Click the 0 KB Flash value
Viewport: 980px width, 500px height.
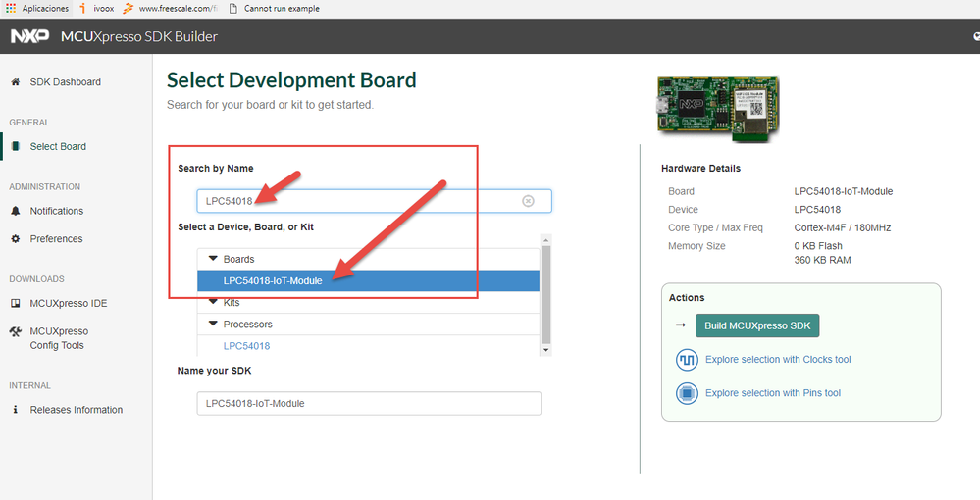(817, 246)
